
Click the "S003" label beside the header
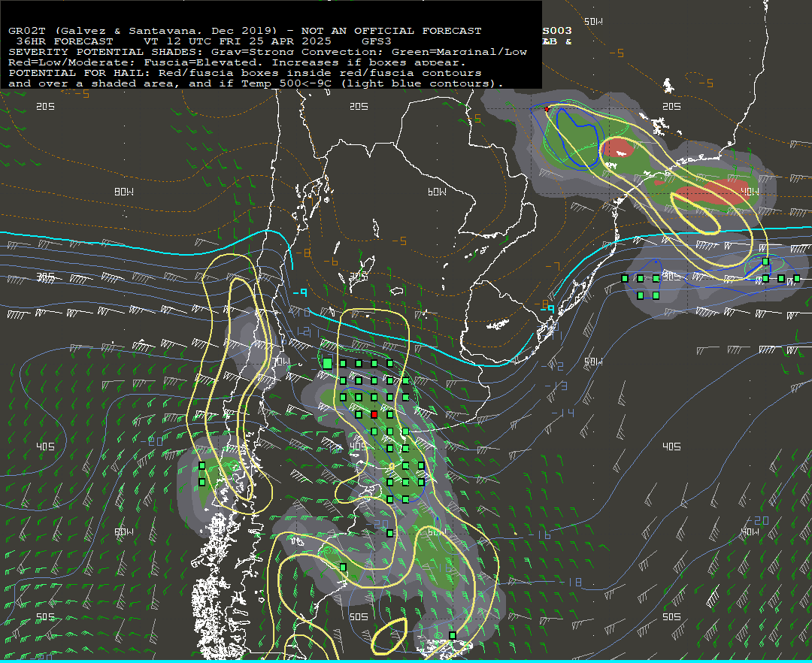click(557, 31)
